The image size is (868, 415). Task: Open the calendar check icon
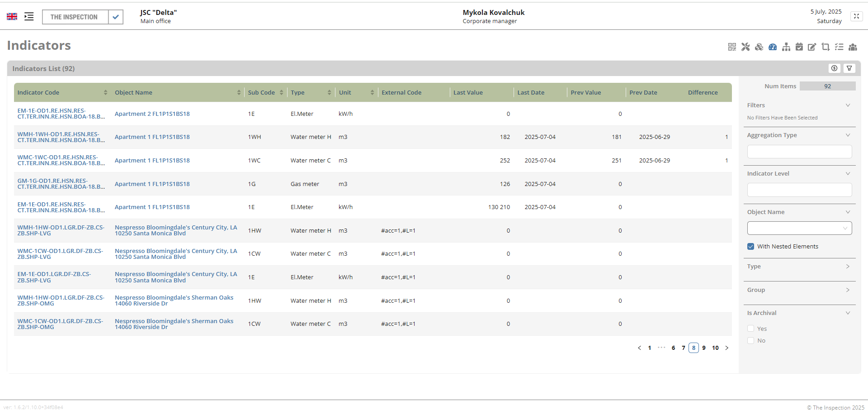(799, 47)
